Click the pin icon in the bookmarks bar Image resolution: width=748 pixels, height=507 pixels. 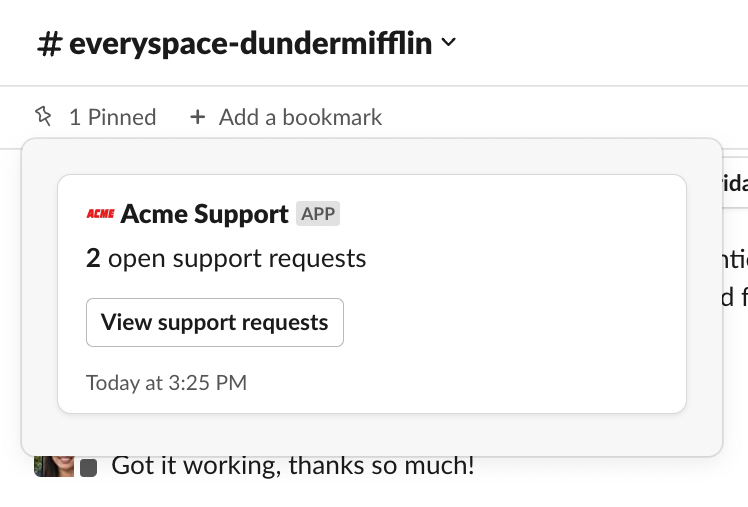point(43,117)
